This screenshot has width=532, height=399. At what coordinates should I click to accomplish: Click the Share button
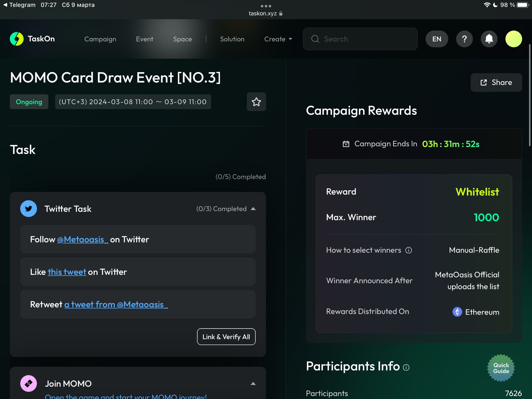496,83
